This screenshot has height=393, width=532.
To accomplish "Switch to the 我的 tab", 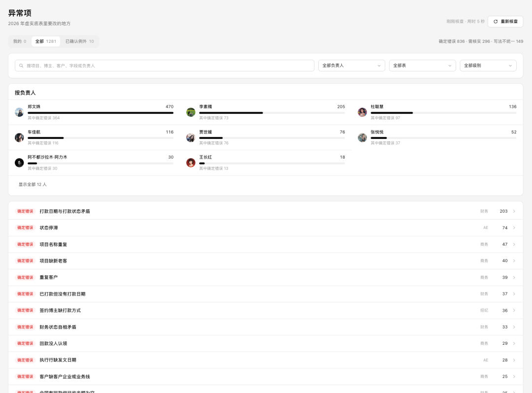I will click(x=20, y=41).
